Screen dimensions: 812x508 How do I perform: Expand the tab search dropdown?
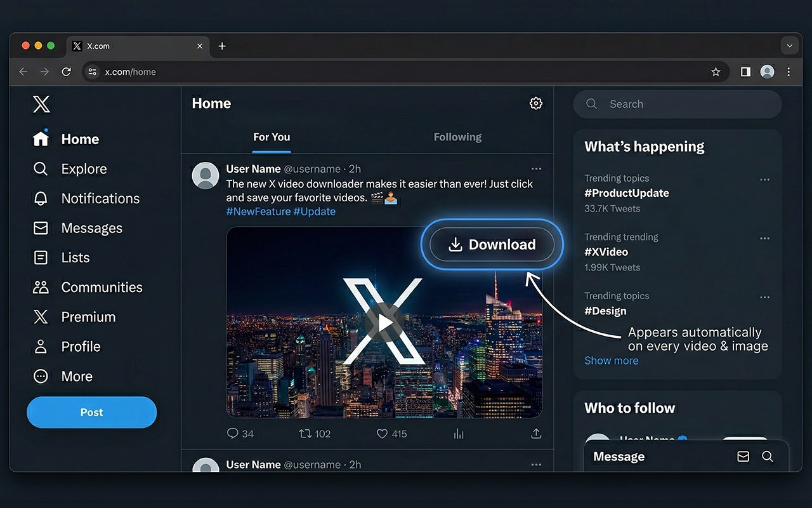pyautogui.click(x=789, y=46)
